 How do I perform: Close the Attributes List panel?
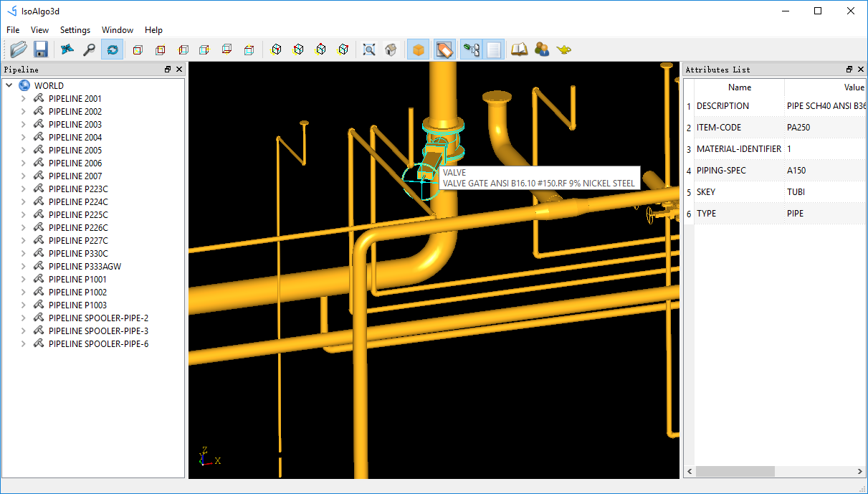pos(861,70)
